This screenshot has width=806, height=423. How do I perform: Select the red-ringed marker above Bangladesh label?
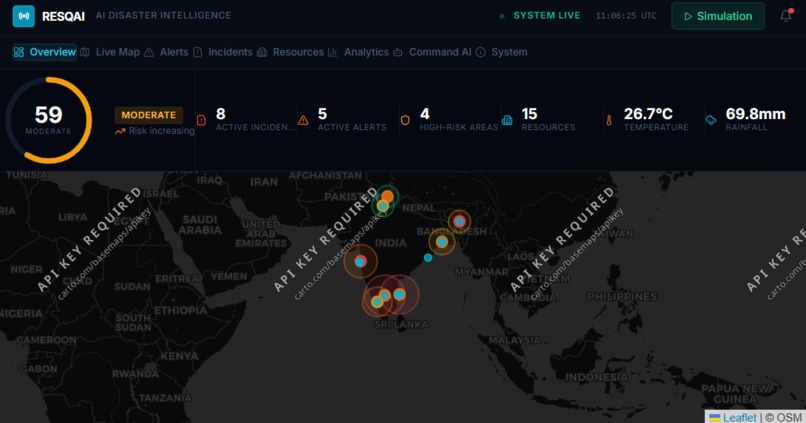460,222
